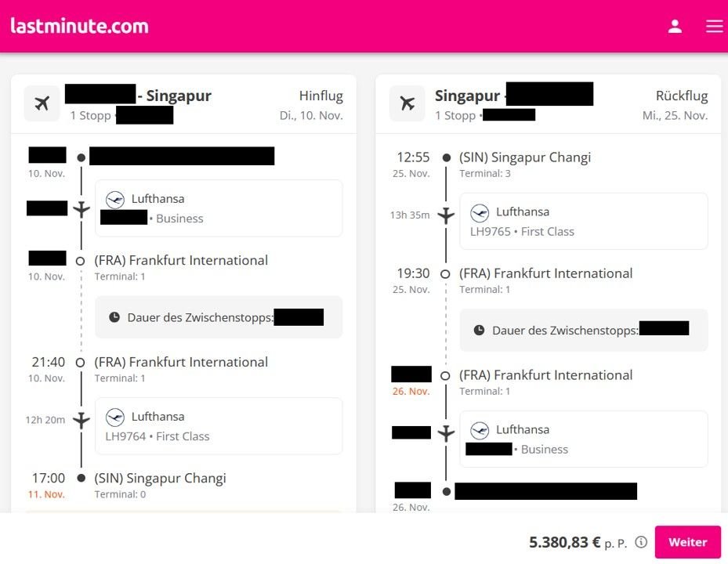
Task: Open the user account icon
Action: pyautogui.click(x=675, y=26)
